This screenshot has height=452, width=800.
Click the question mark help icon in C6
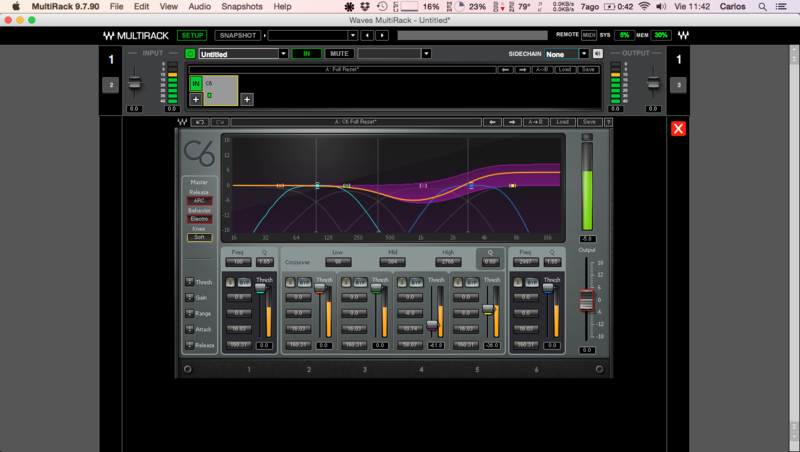pyautogui.click(x=610, y=122)
